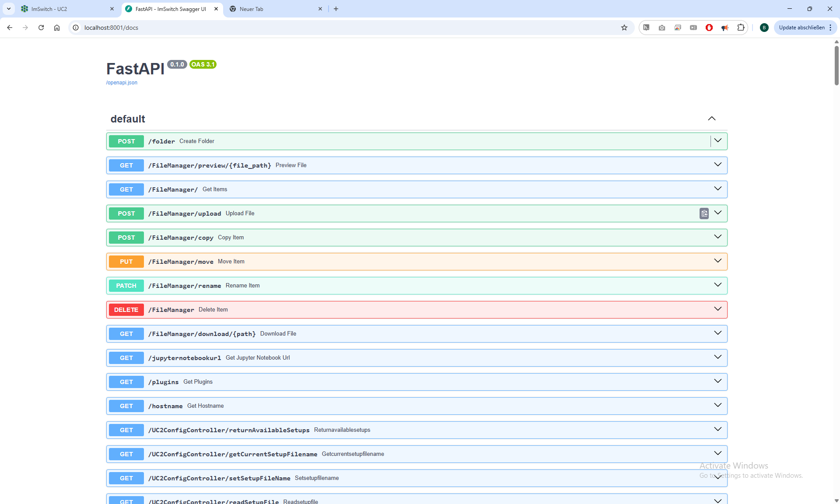Bookmark this page with the star icon
This screenshot has width=840, height=504.
click(x=624, y=28)
